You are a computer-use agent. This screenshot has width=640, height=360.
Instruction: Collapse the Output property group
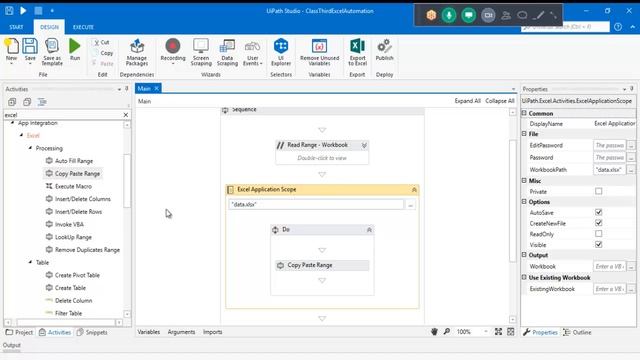[524, 255]
